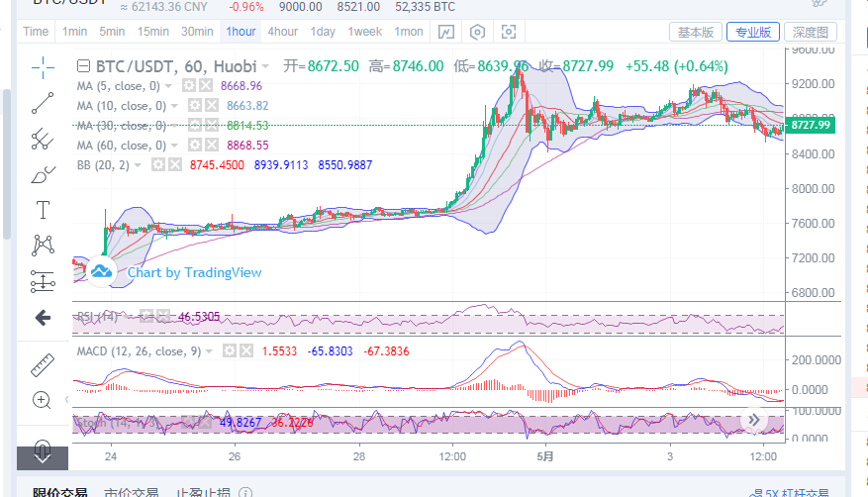Viewport: 868px width, 497px height.
Task: Select the 1mon timeframe
Action: [x=409, y=32]
